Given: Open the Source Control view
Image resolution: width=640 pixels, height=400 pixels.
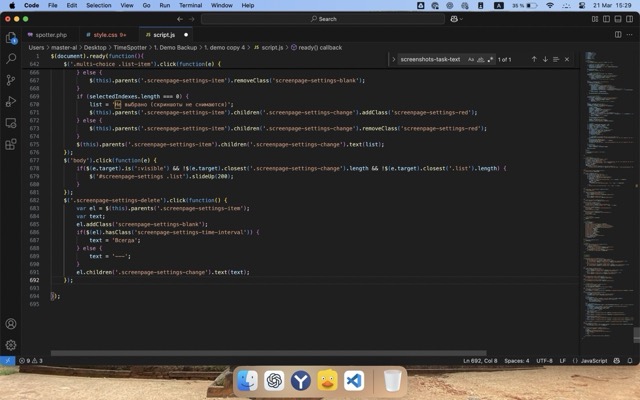Looking at the screenshot, I should tap(12, 80).
